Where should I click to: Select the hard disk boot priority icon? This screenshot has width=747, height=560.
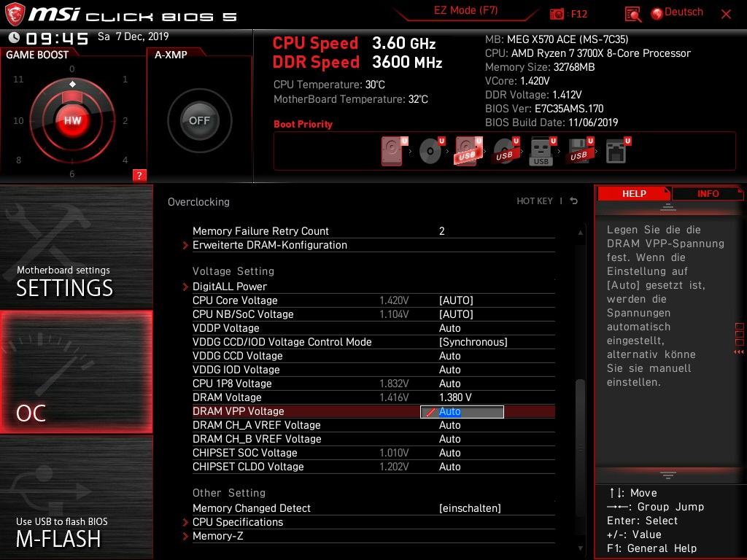pyautogui.click(x=395, y=151)
